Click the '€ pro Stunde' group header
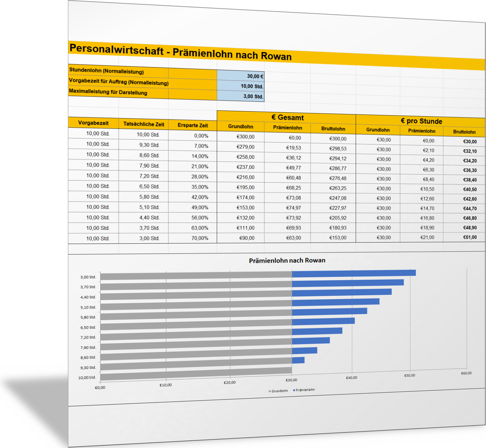 [421, 121]
